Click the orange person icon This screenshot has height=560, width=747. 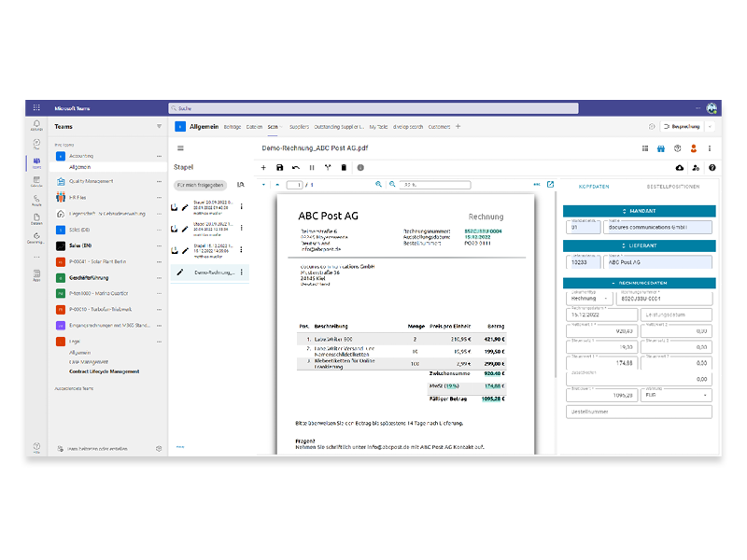[x=694, y=148]
